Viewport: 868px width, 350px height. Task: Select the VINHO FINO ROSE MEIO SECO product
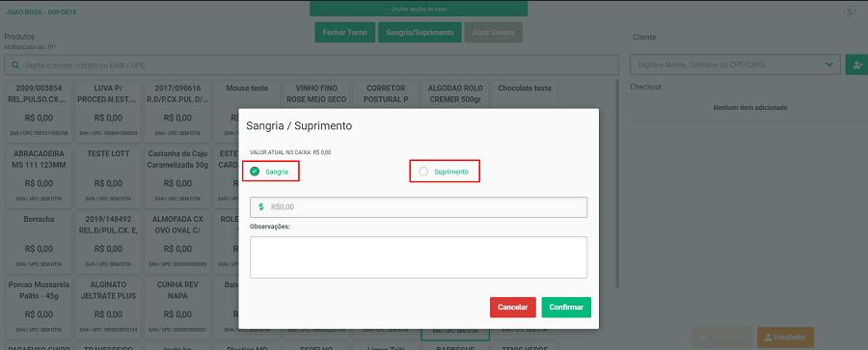point(316,94)
